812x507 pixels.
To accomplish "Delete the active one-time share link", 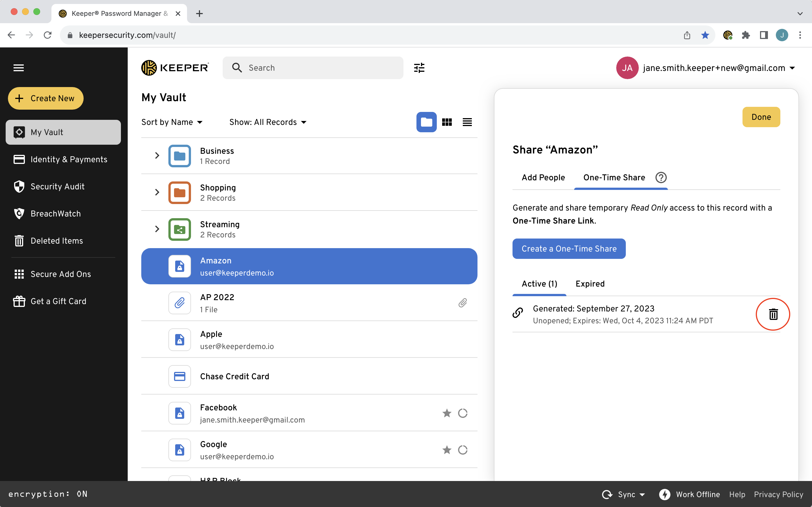I will coord(773,314).
